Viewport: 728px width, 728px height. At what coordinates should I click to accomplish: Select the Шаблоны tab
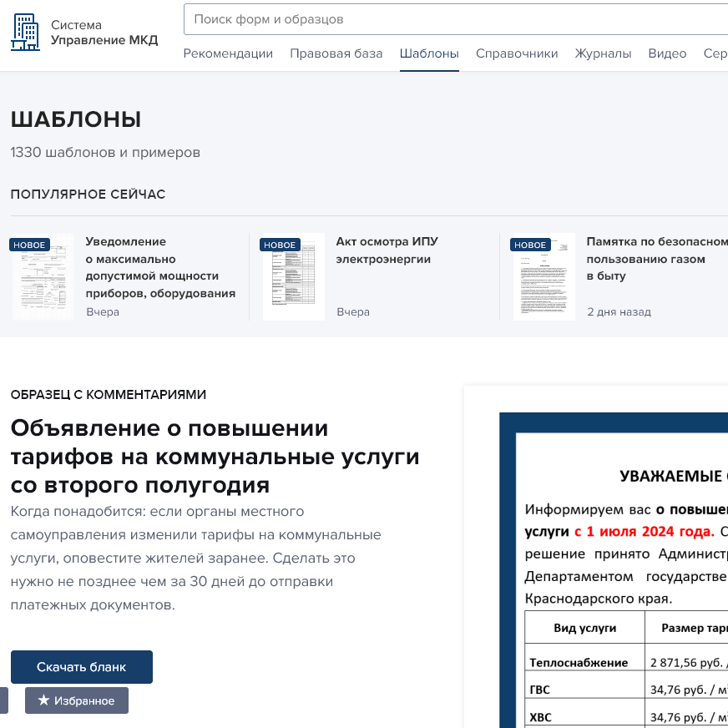click(429, 54)
